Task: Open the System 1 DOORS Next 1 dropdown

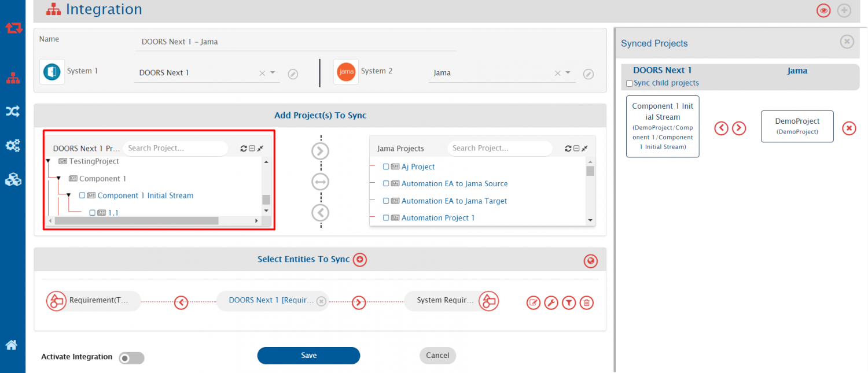Action: [273, 73]
